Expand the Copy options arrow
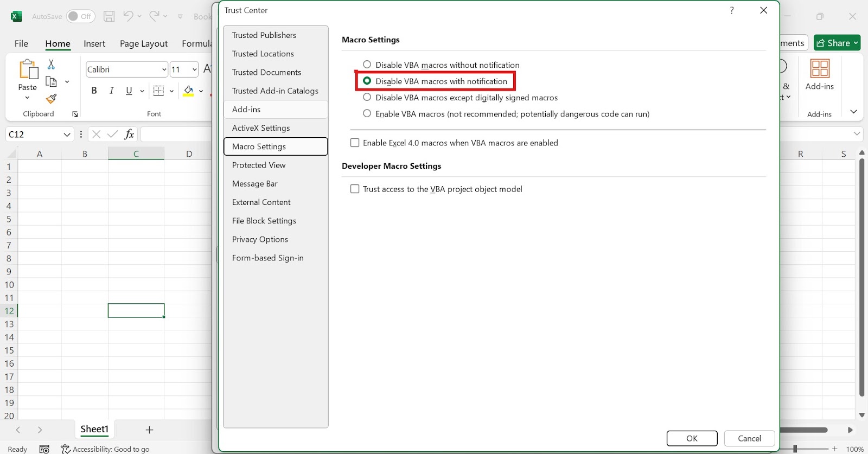868x454 pixels. (x=67, y=82)
